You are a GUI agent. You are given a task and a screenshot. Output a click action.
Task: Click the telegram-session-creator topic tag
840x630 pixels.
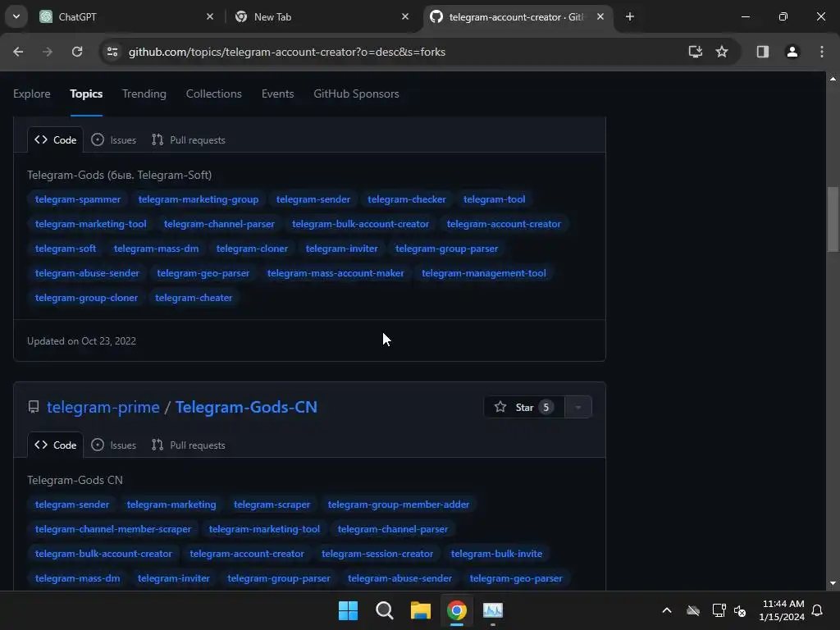coord(377,554)
